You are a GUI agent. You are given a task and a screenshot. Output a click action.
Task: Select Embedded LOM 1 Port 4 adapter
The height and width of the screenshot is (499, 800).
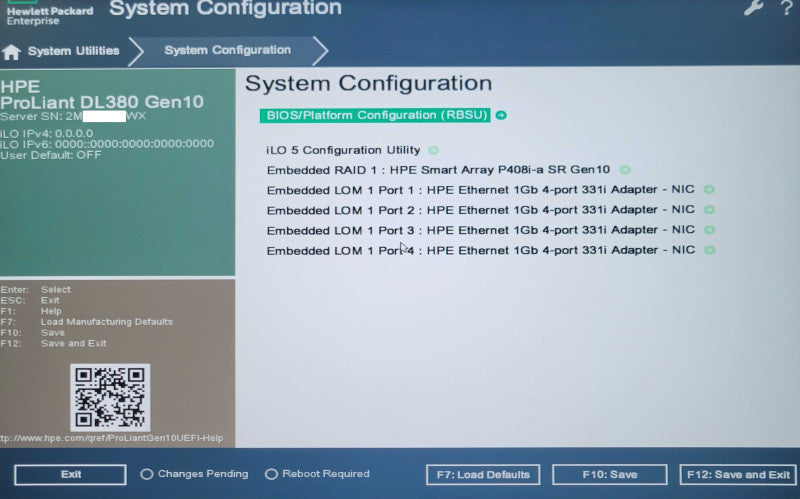tap(480, 250)
